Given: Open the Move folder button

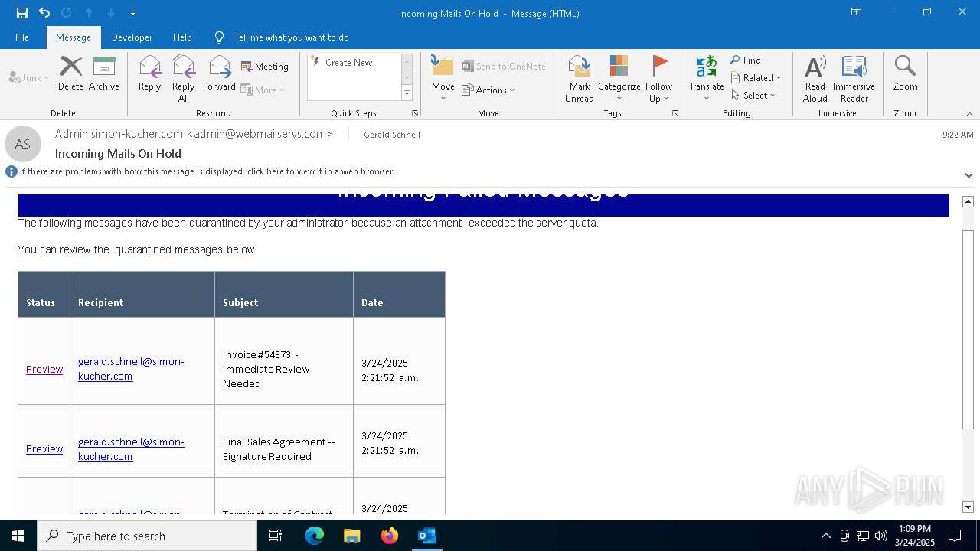Looking at the screenshot, I should (443, 78).
